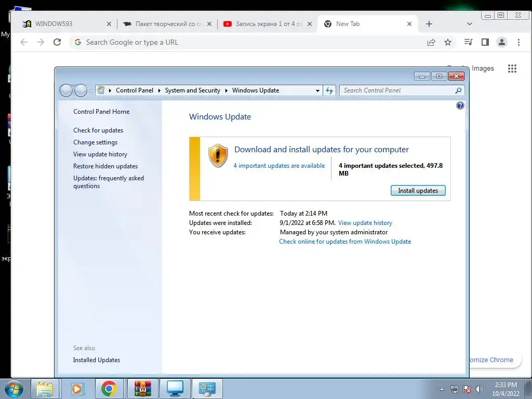This screenshot has width=532, height=399.
Task: Select Check for updates in sidebar
Action: [98, 130]
